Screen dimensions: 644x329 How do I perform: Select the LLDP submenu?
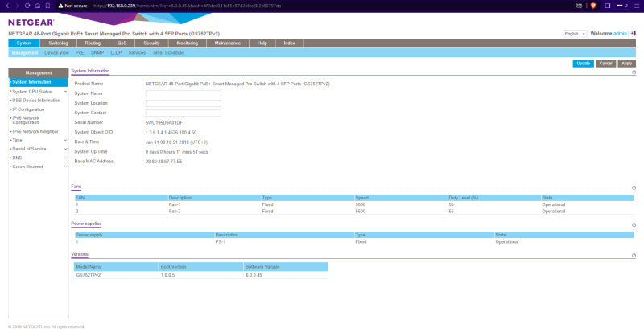click(x=116, y=53)
